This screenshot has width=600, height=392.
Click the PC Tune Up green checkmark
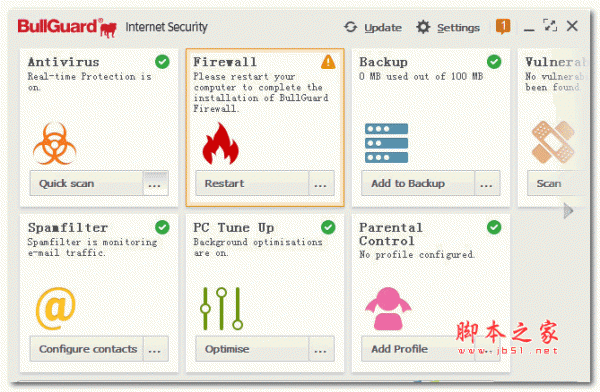click(328, 227)
